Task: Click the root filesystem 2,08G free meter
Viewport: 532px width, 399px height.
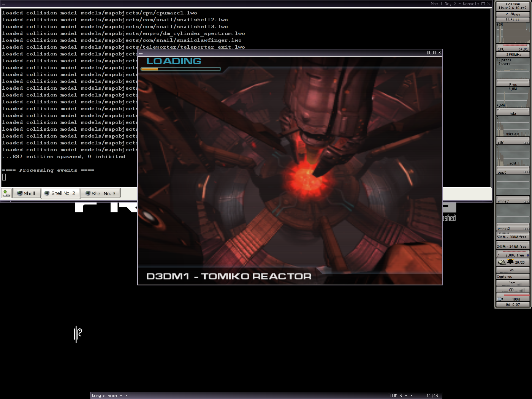Action: coord(513,254)
